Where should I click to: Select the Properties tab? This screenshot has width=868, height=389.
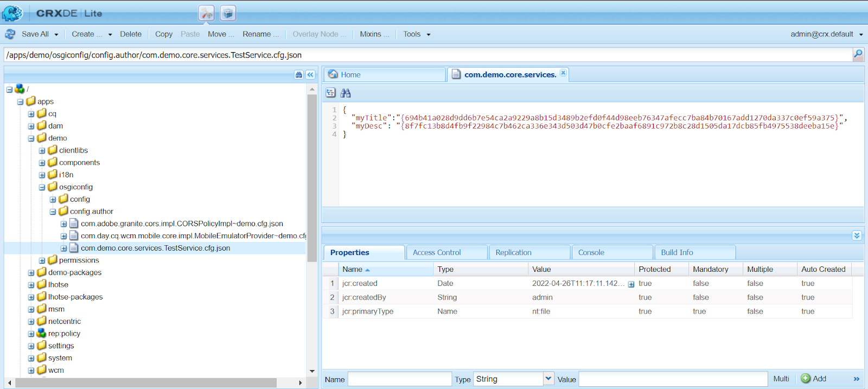coord(364,252)
